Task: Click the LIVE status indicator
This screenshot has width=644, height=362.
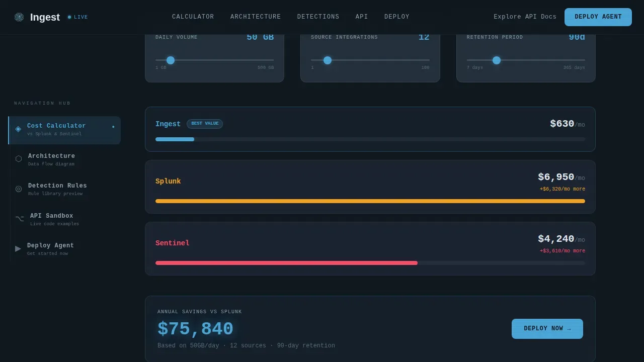Action: (x=78, y=17)
